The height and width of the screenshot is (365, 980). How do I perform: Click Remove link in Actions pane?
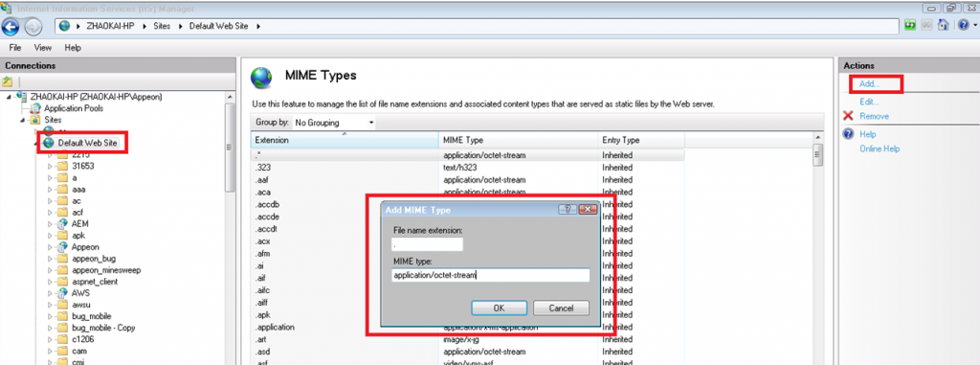874,116
